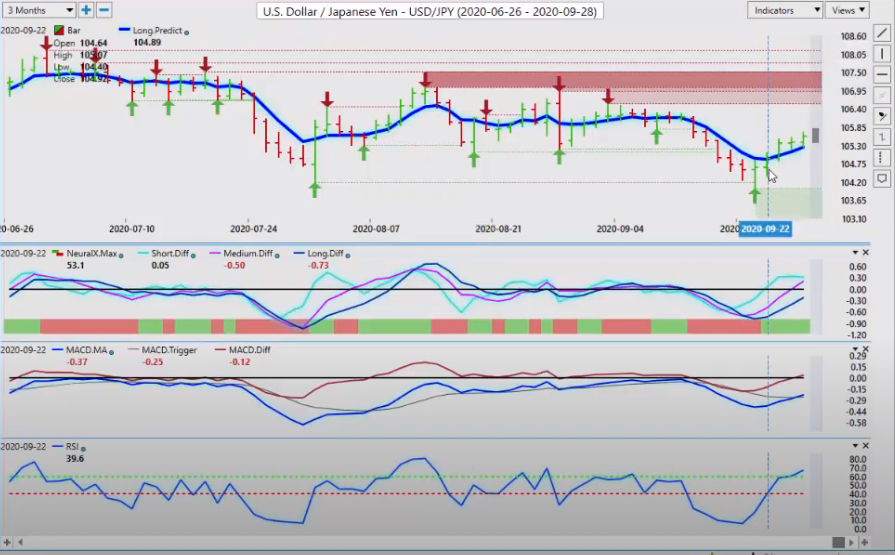Click the settings dot beside Long.Diff
The height and width of the screenshot is (555, 895).
[348, 256]
